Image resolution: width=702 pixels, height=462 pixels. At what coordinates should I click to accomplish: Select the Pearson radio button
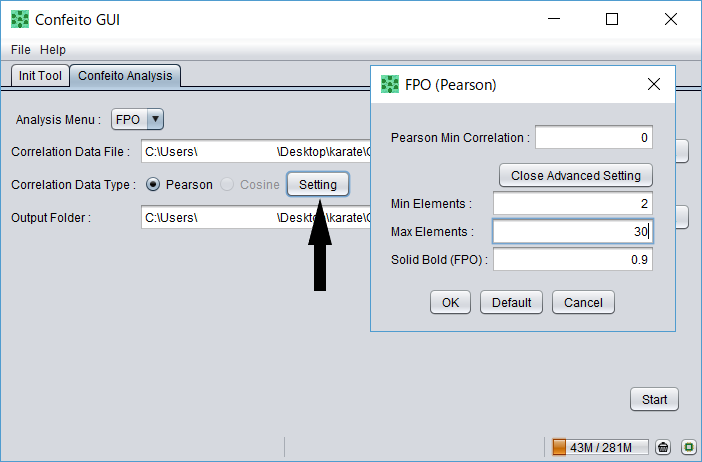pos(153,184)
